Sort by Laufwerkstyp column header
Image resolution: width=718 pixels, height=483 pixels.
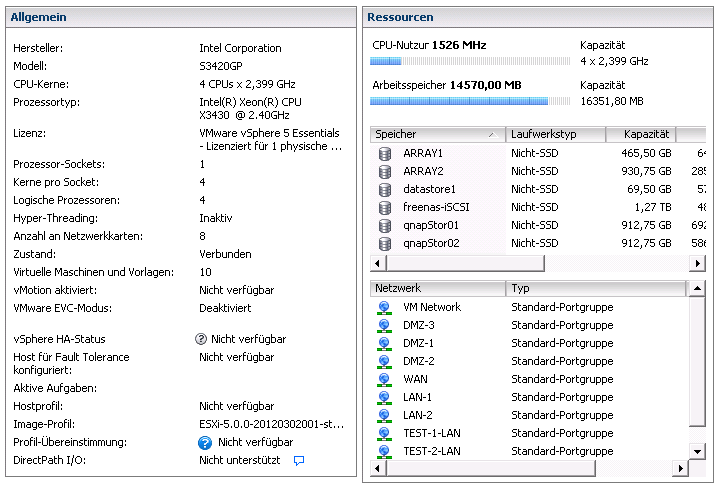(x=555, y=134)
